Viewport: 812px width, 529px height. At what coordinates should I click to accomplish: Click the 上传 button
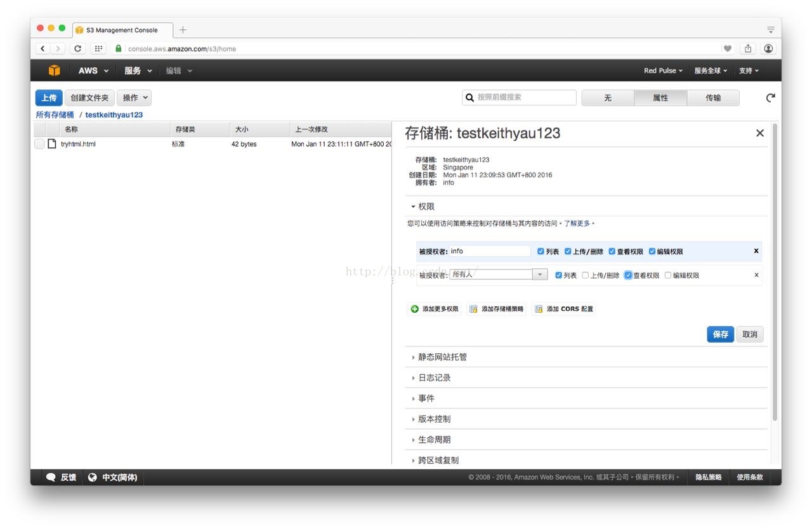(49, 98)
